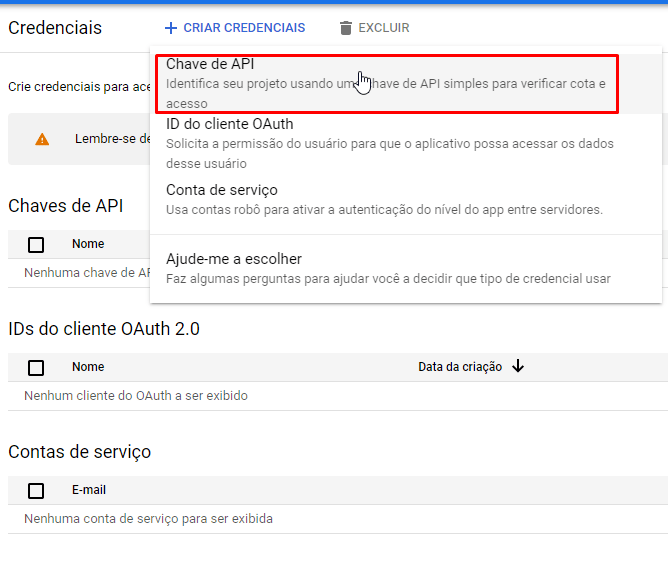The width and height of the screenshot is (668, 561).
Task: Pick Conta de serviço in the dropdown menu
Action: (384, 199)
